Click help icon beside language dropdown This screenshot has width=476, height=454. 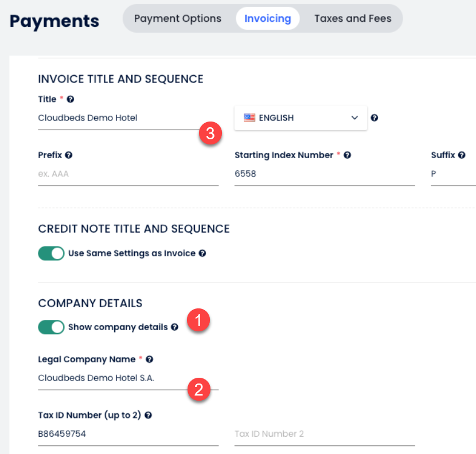pos(374,118)
